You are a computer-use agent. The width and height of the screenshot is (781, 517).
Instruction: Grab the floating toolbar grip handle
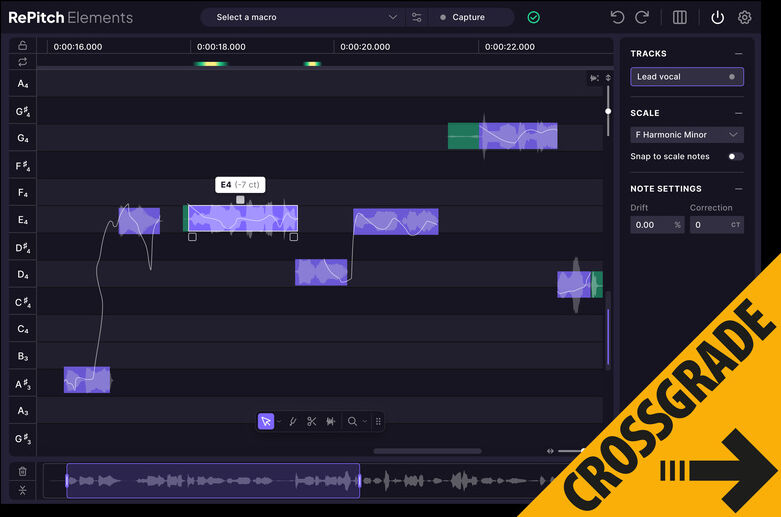(379, 421)
